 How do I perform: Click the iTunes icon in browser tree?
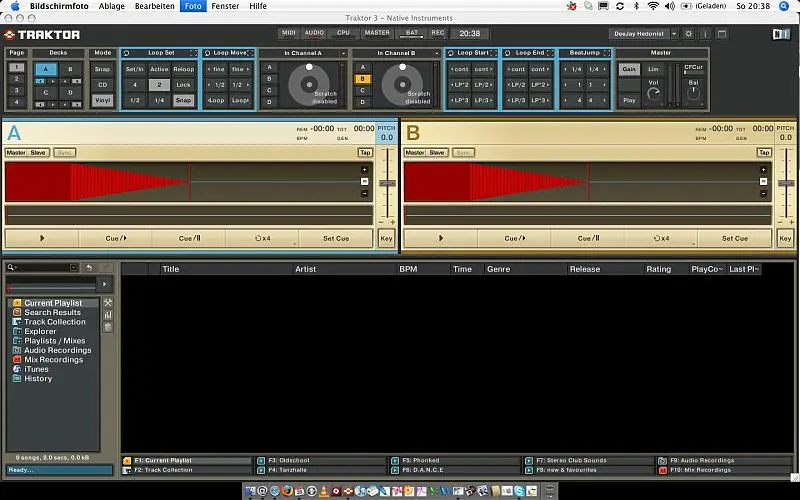17,369
